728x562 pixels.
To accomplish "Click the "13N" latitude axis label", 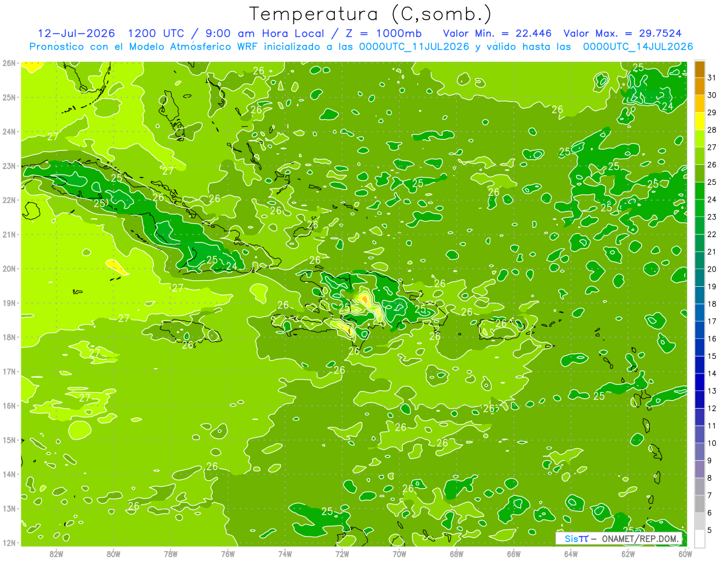I will [8, 508].
